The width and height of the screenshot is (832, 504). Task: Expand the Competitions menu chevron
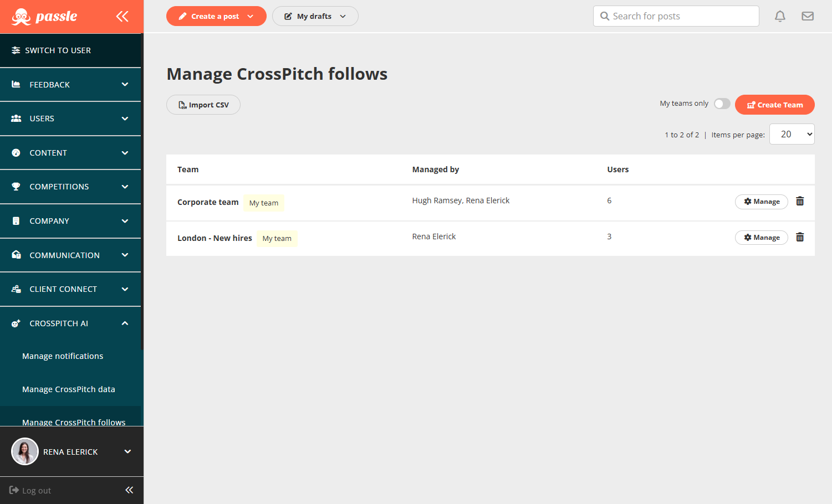coord(125,187)
